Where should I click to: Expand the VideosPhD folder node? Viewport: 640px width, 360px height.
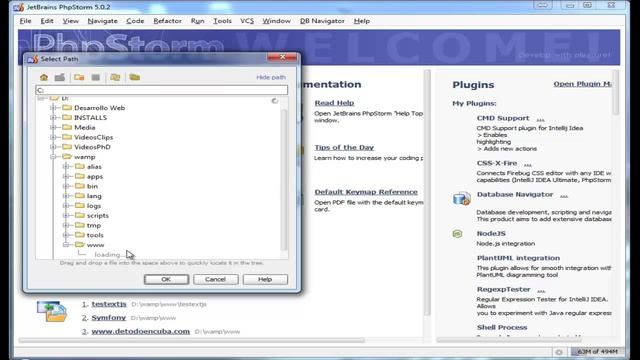click(53, 147)
